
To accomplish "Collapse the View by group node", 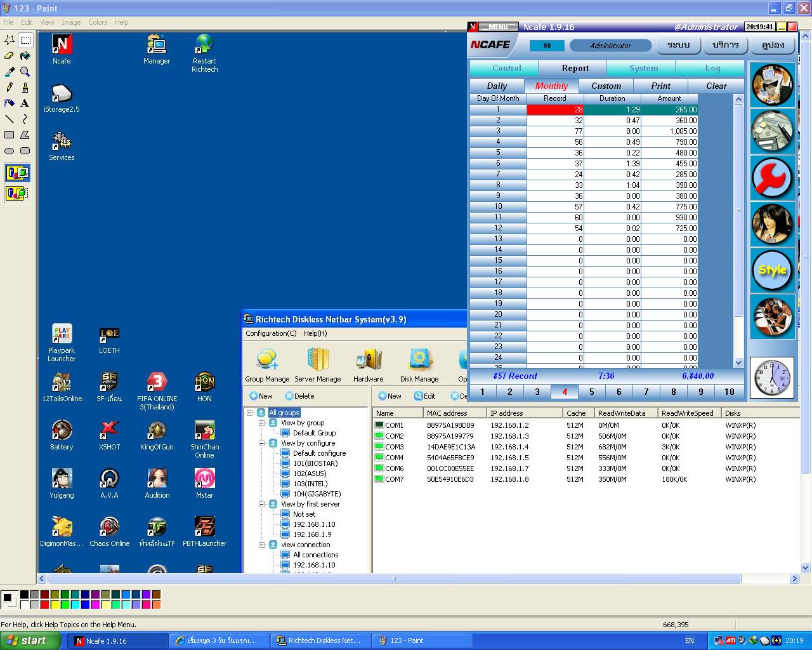I will (261, 423).
